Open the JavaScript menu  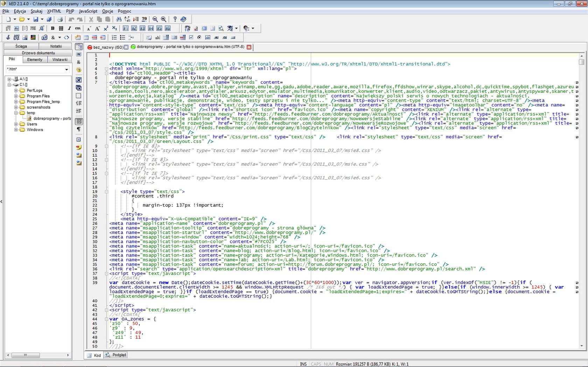(88, 11)
